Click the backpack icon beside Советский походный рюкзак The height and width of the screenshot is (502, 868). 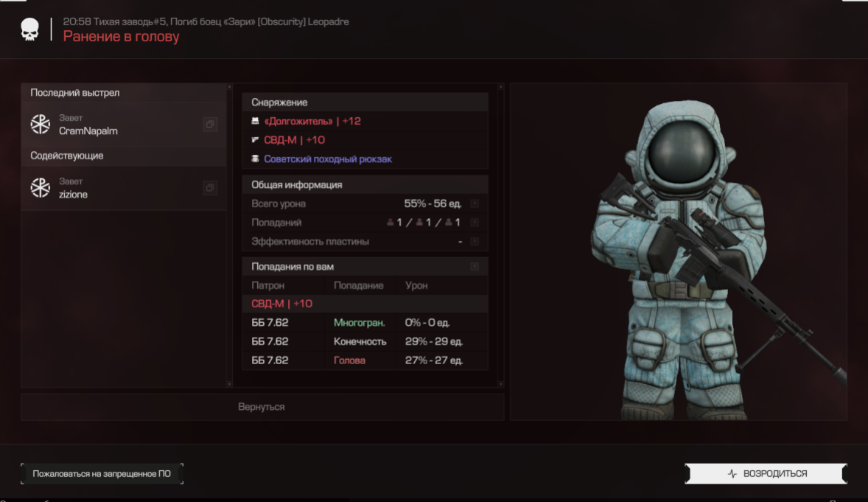coord(255,158)
